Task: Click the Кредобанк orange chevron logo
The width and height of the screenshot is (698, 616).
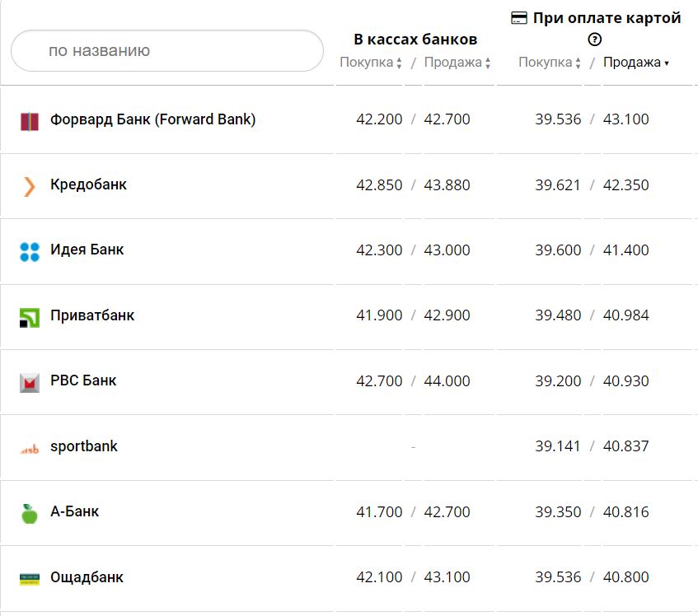Action: (30, 186)
